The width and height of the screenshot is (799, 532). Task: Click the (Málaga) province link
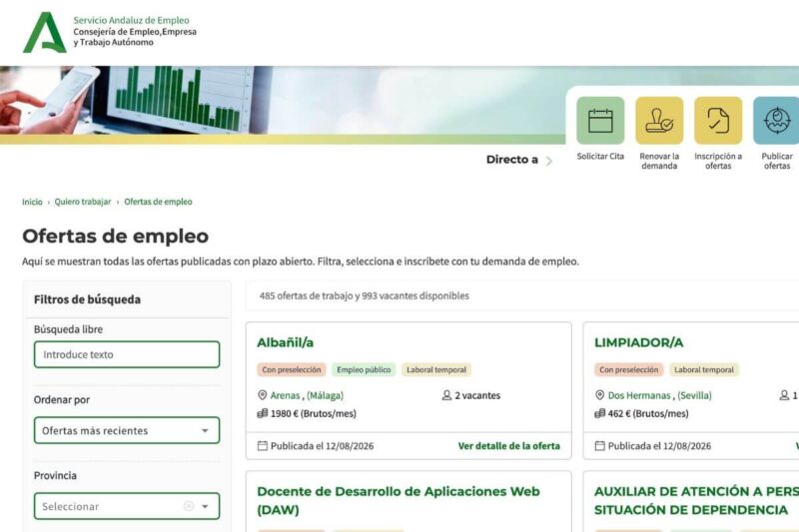pyautogui.click(x=326, y=395)
